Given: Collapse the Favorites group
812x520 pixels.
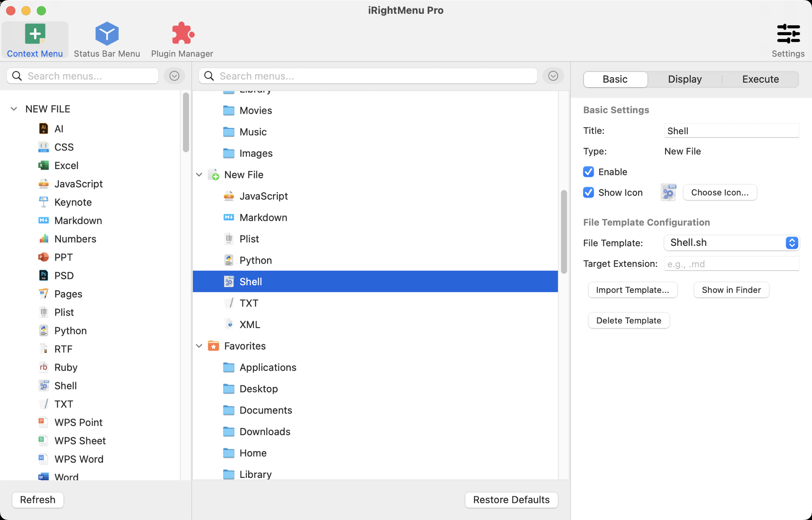Looking at the screenshot, I should [199, 346].
